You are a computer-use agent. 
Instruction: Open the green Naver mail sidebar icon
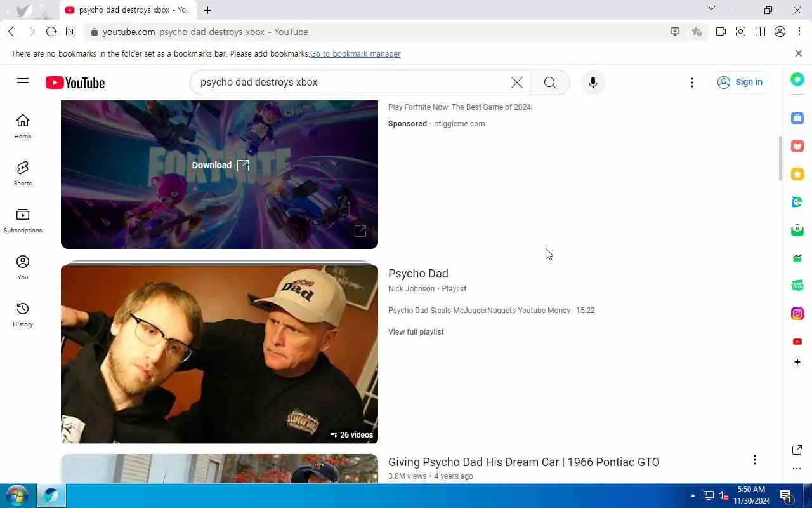click(x=797, y=230)
